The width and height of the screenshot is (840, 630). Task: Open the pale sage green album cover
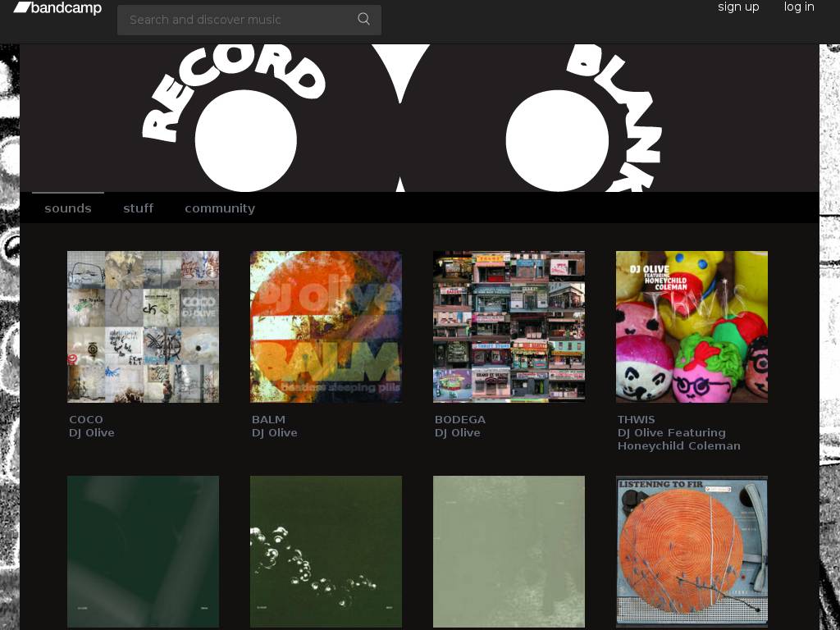tap(509, 551)
